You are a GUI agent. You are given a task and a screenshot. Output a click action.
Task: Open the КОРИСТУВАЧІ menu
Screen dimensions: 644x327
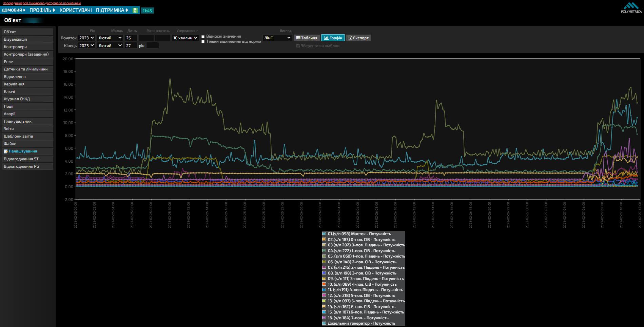76,10
